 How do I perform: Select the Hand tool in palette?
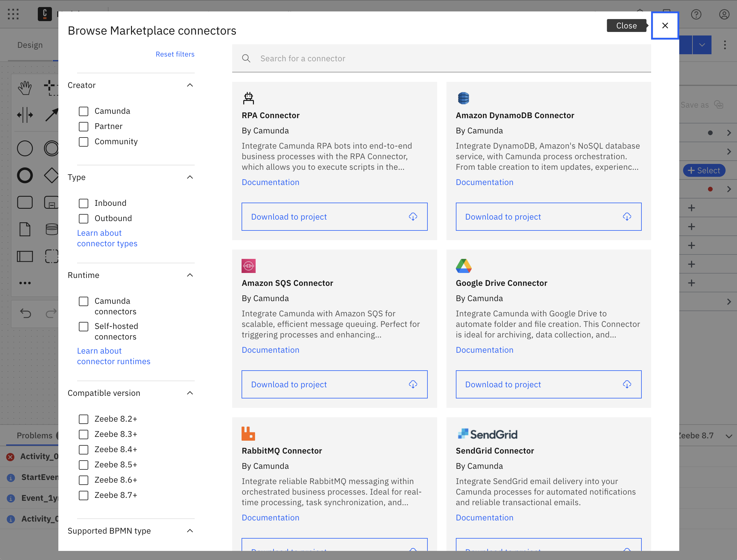[25, 88]
